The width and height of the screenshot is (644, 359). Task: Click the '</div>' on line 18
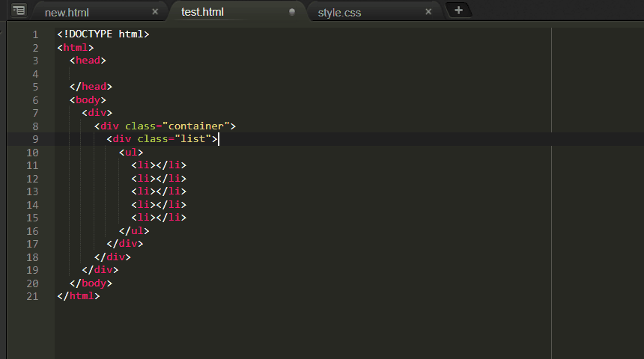coord(112,257)
